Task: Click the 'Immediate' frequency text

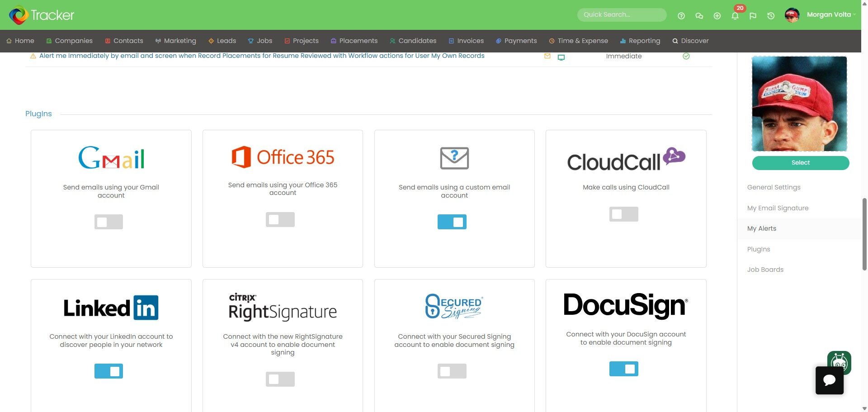Action: coord(624,57)
